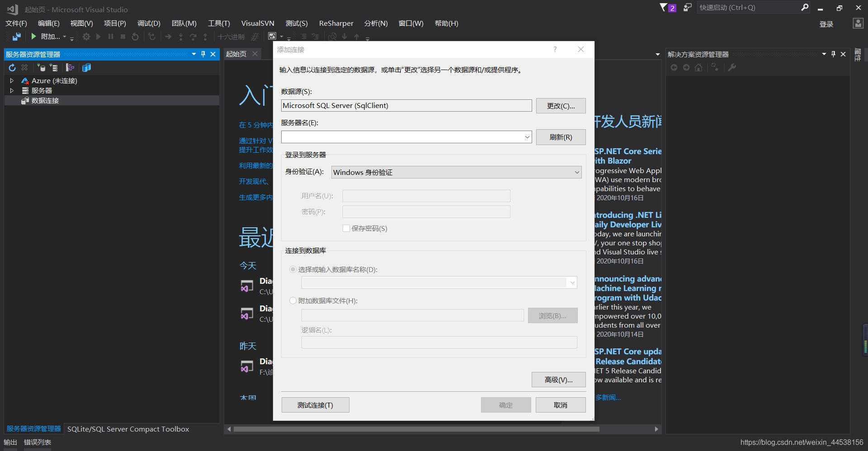Refresh the Server Explorer tree
Viewport: 868px width, 451px height.
click(12, 67)
